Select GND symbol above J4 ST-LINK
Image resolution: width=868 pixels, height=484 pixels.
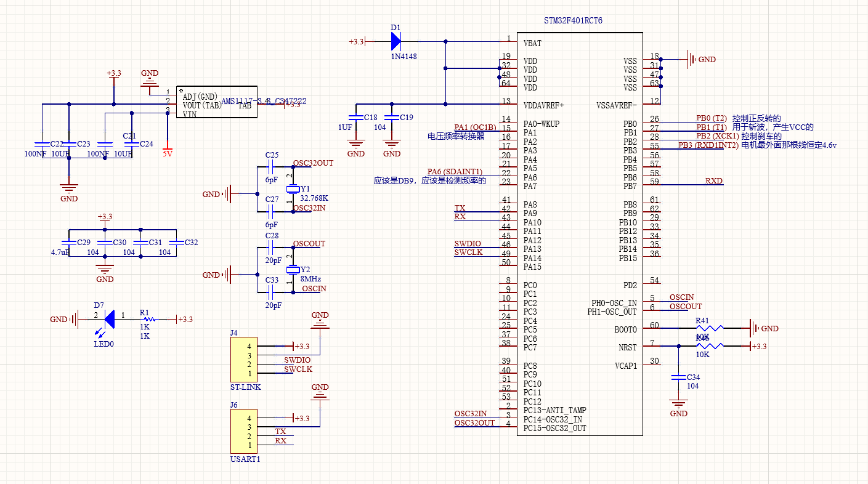(x=320, y=321)
